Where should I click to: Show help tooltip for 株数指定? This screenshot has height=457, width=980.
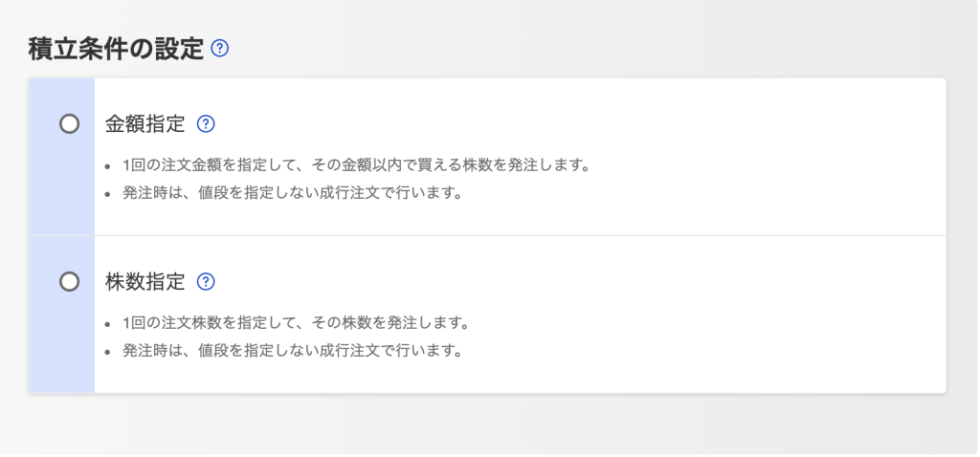pyautogui.click(x=205, y=282)
